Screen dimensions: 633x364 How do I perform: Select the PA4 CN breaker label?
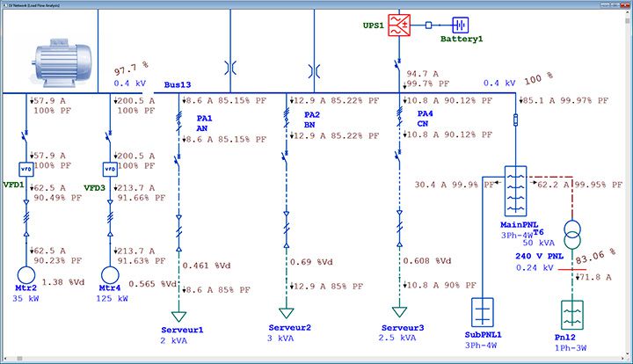pos(425,120)
